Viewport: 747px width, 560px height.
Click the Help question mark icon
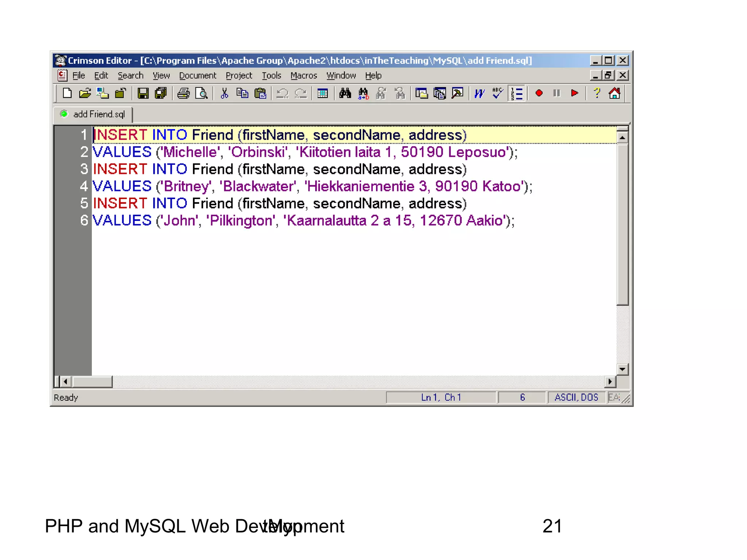coord(597,93)
